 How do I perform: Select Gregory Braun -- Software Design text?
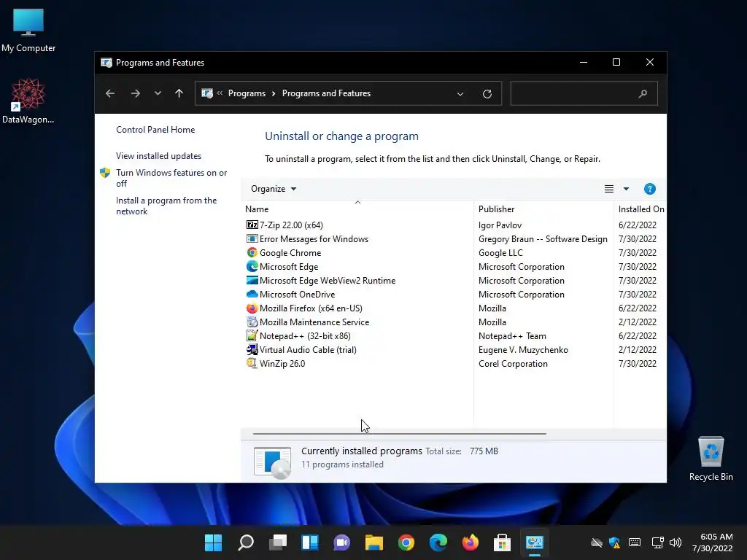pos(543,238)
